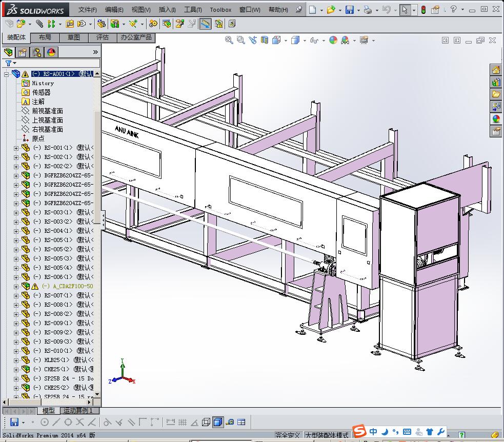
Task: Toggle IME soft keyboard
Action: (x=407, y=431)
